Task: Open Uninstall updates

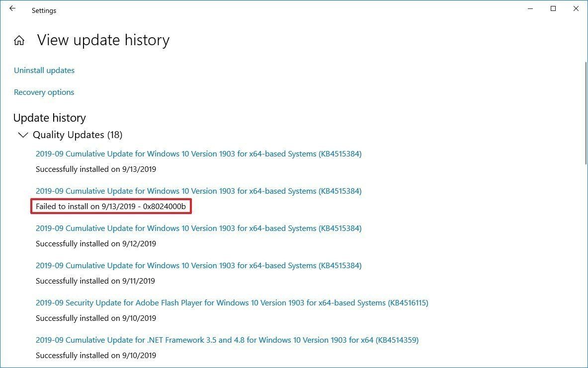Action: 44,70
